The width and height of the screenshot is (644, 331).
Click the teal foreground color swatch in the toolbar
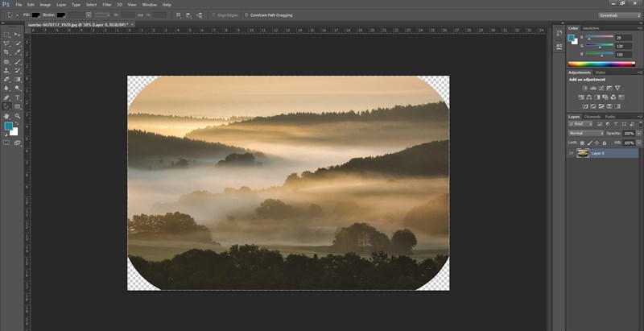(x=9, y=126)
